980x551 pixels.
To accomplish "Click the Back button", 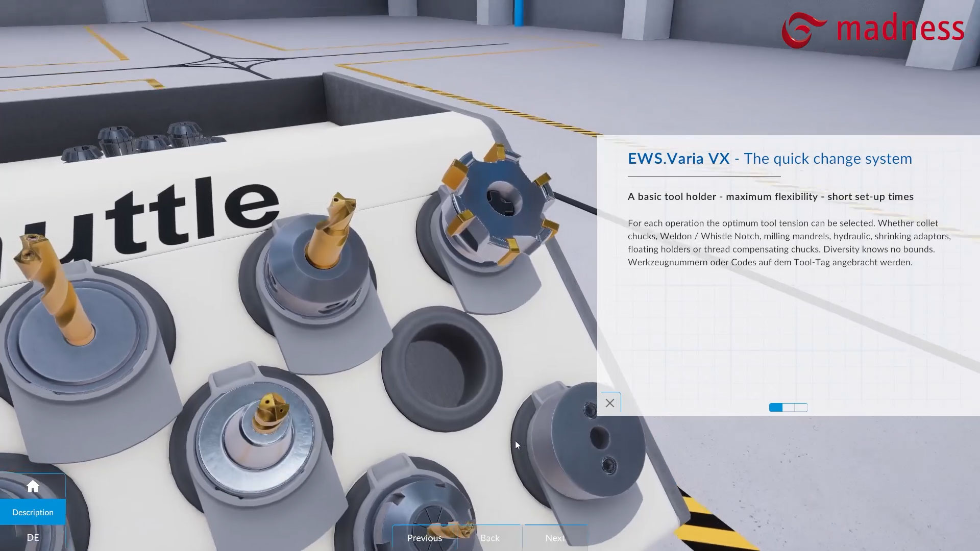I will (489, 538).
